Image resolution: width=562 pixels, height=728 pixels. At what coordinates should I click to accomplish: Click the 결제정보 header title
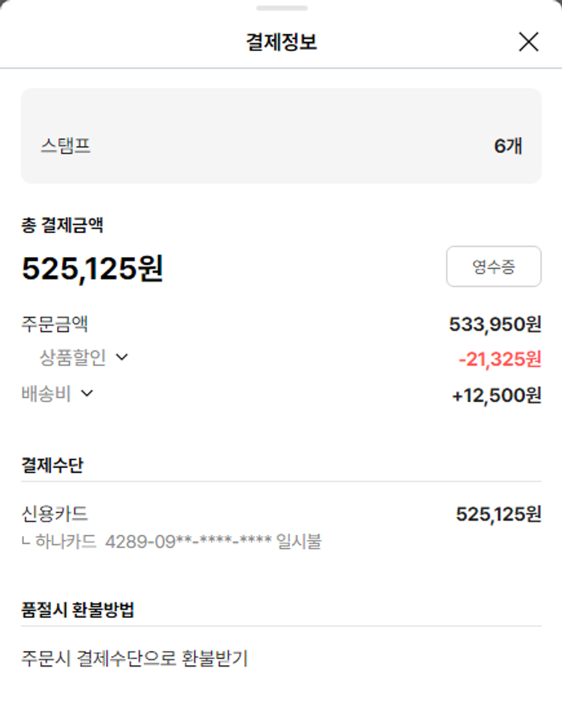coord(281,42)
